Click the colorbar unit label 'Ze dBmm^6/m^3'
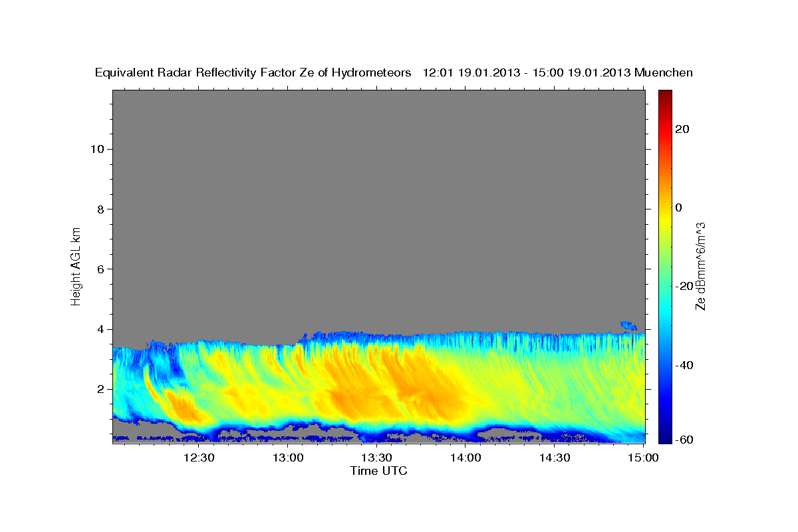Screen dimensions: 798x532 (700, 266)
